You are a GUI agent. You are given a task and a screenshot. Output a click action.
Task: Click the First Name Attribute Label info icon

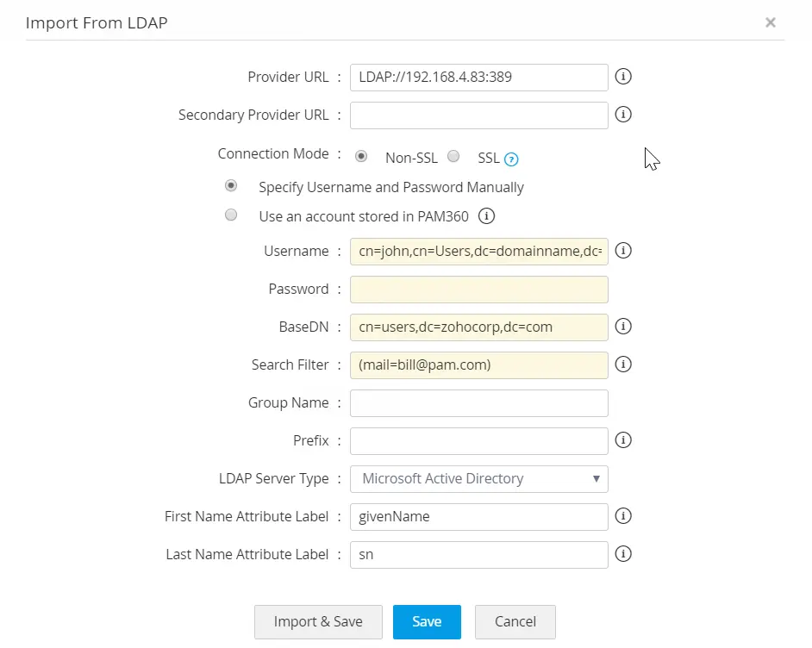(623, 516)
